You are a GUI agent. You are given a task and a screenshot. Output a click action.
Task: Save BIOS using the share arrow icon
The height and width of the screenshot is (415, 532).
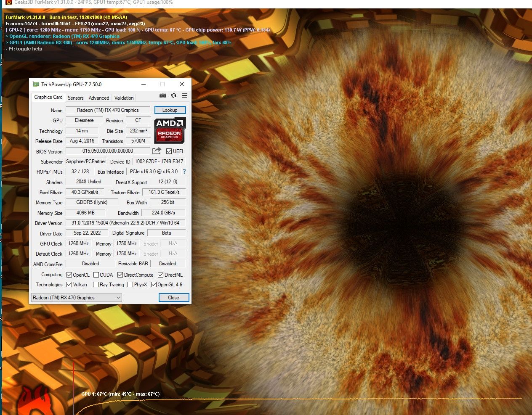[157, 151]
